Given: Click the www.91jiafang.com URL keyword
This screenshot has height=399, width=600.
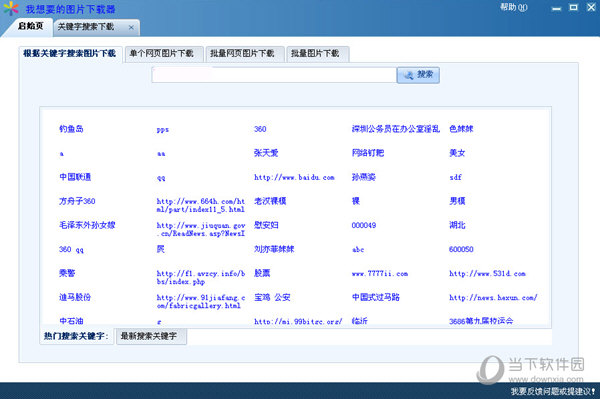Looking at the screenshot, I should [x=201, y=301].
